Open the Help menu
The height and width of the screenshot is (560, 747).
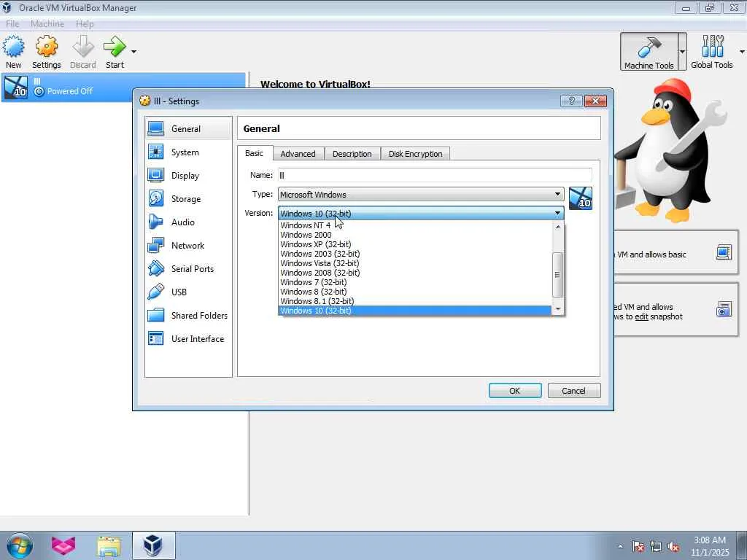click(85, 24)
